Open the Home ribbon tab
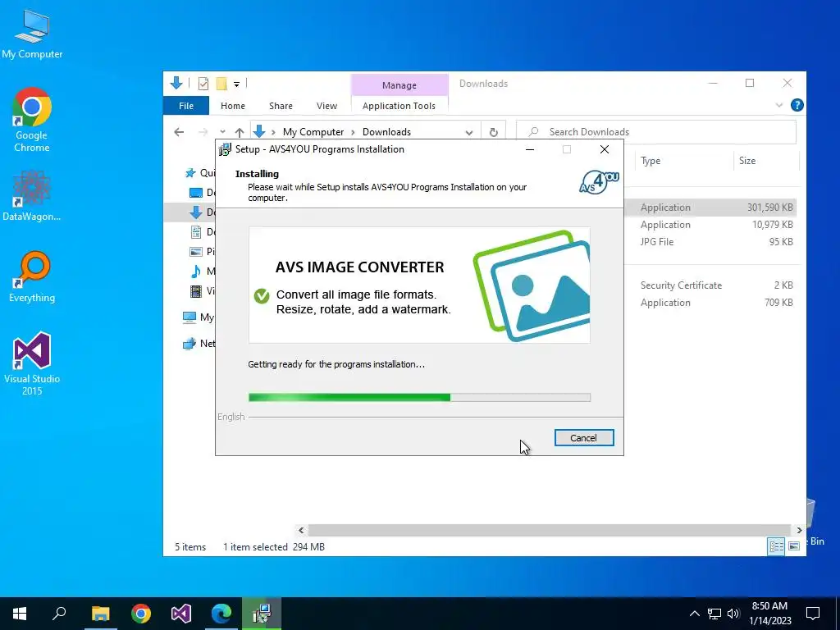 [x=232, y=106]
